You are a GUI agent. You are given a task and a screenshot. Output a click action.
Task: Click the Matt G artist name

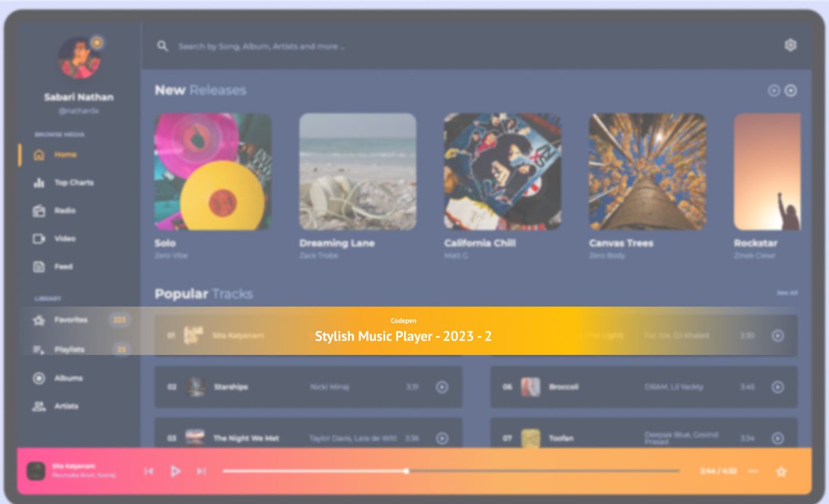point(456,256)
